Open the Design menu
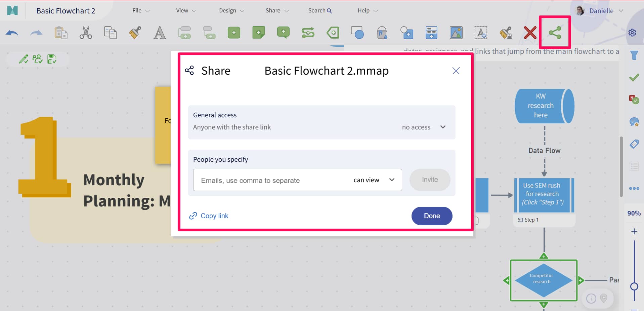The image size is (644, 311). click(x=231, y=11)
